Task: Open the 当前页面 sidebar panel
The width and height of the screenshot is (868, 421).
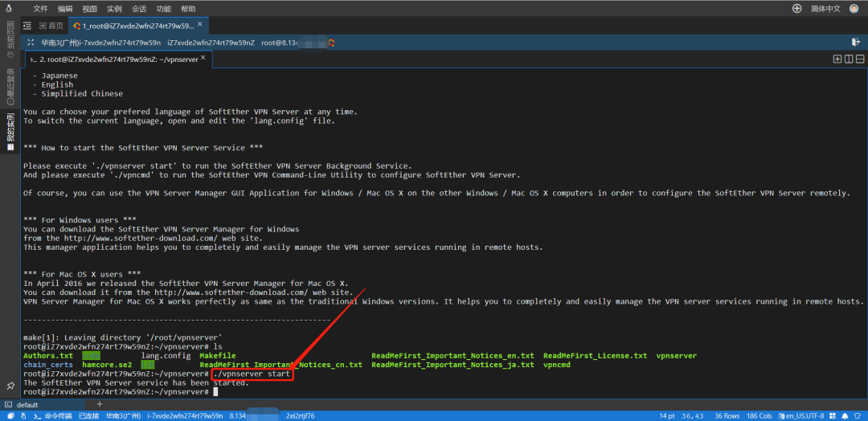Action: (10, 39)
